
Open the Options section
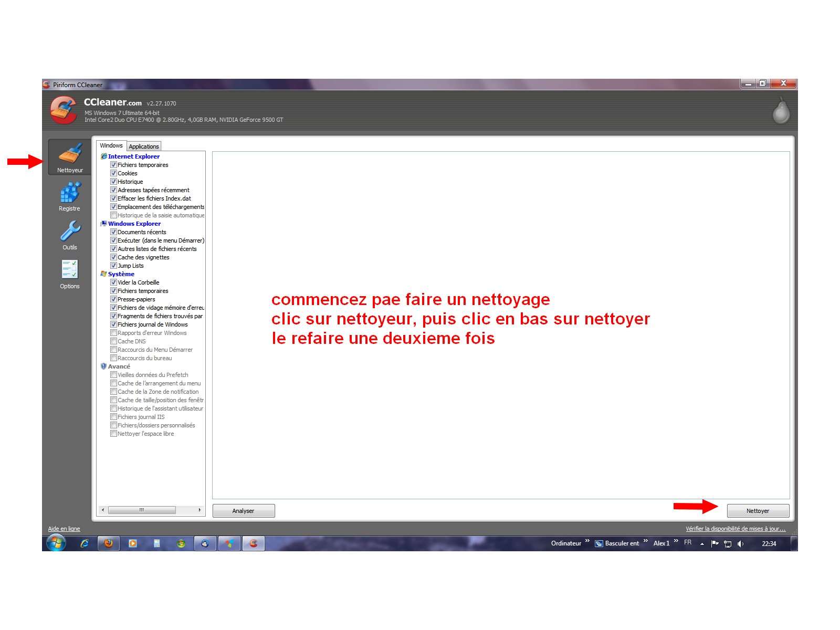click(x=69, y=274)
